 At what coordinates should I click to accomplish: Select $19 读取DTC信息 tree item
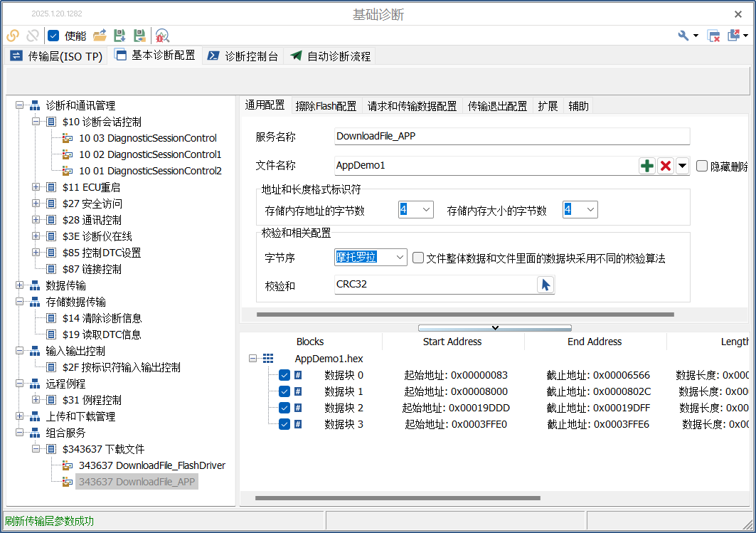coord(102,334)
